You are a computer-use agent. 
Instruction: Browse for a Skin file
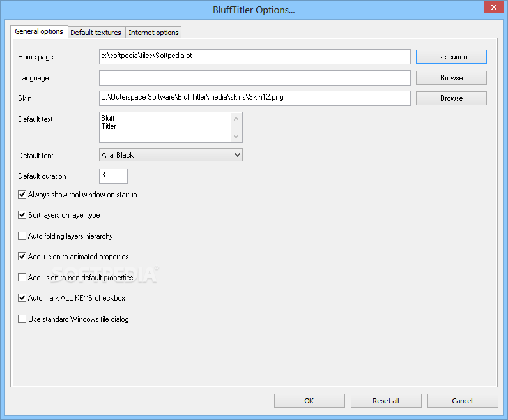coord(451,98)
